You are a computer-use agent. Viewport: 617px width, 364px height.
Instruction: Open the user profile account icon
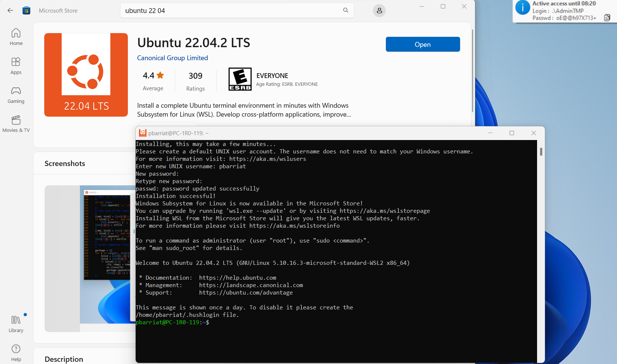379,11
